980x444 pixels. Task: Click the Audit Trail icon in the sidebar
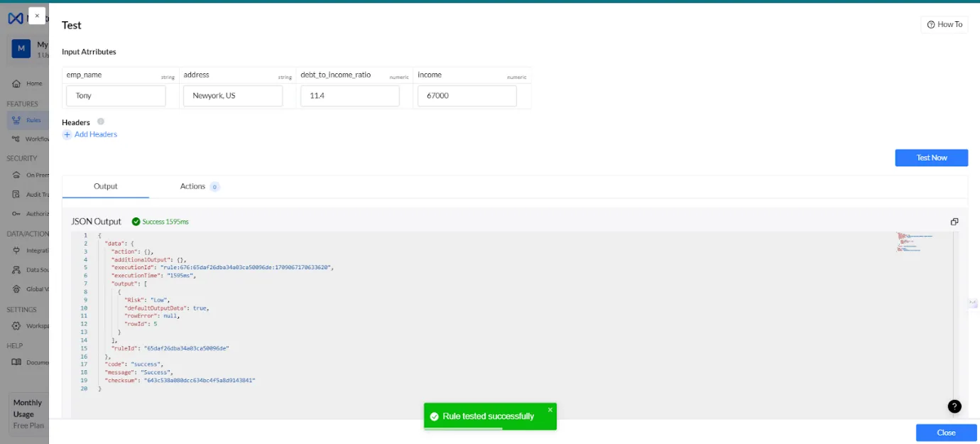pos(16,194)
